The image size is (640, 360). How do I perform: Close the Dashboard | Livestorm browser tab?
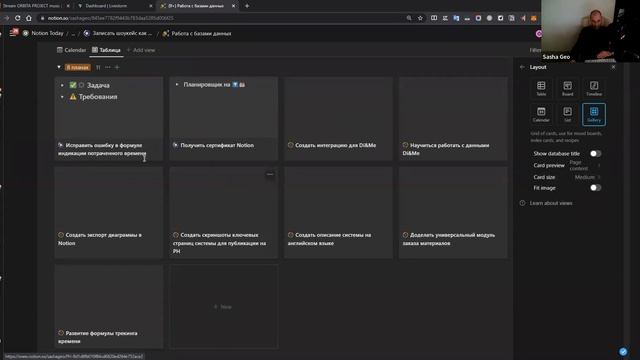coord(151,6)
